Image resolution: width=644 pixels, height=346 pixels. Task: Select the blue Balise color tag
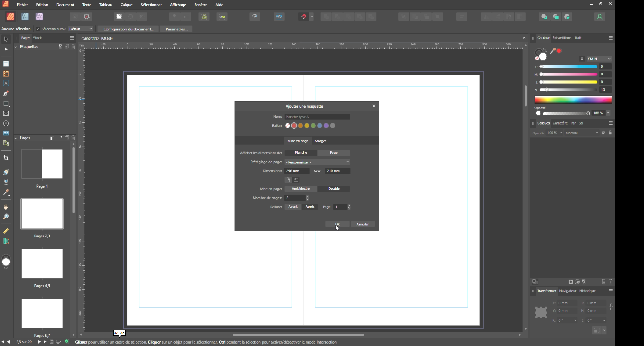coord(320,126)
